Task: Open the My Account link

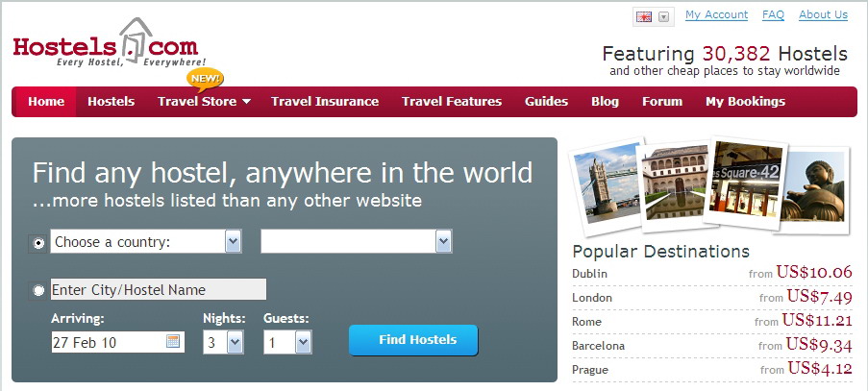Action: pyautogui.click(x=716, y=15)
